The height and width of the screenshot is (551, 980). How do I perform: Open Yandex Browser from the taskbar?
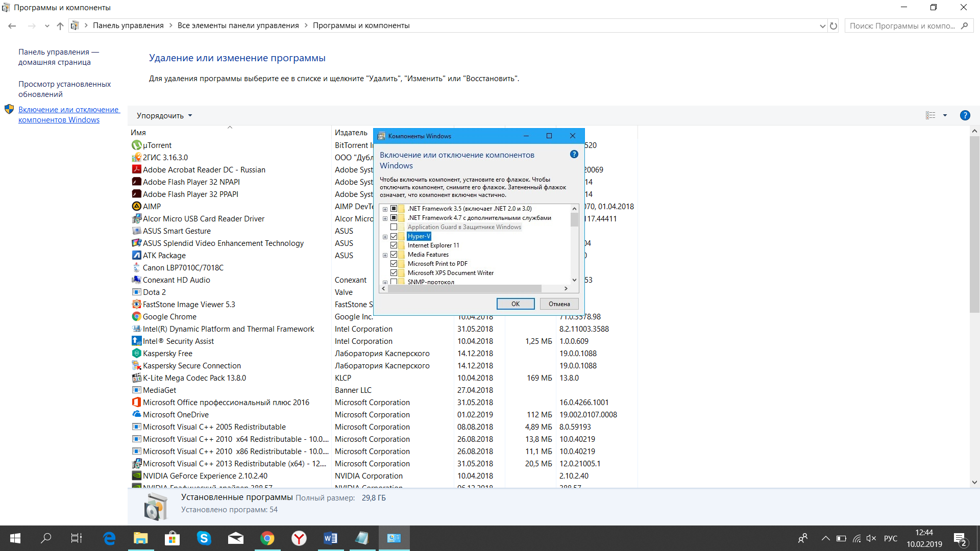[299, 538]
